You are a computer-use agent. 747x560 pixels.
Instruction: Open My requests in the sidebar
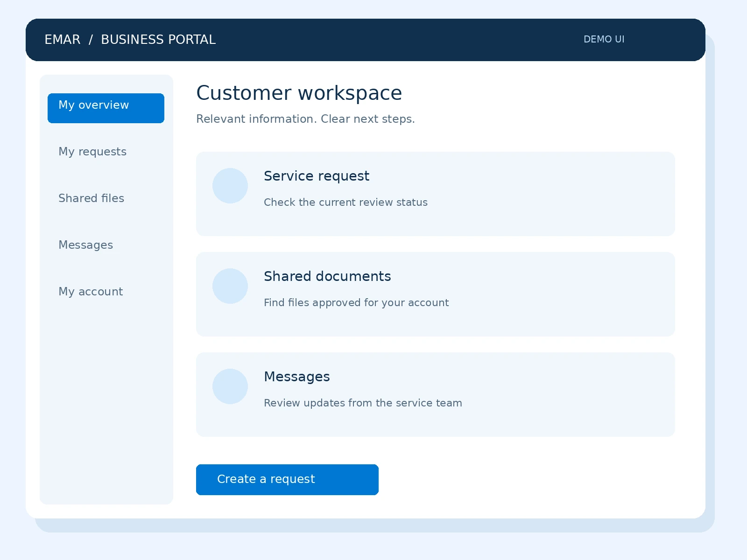92,152
